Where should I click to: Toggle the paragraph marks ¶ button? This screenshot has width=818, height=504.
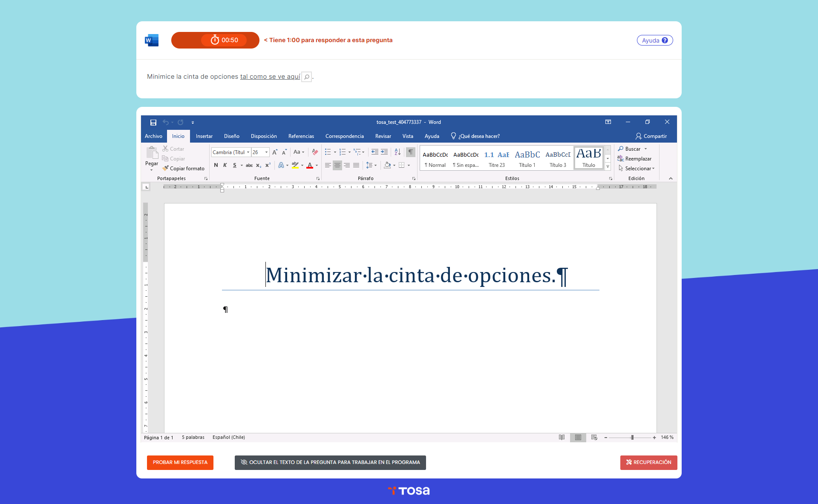point(411,152)
